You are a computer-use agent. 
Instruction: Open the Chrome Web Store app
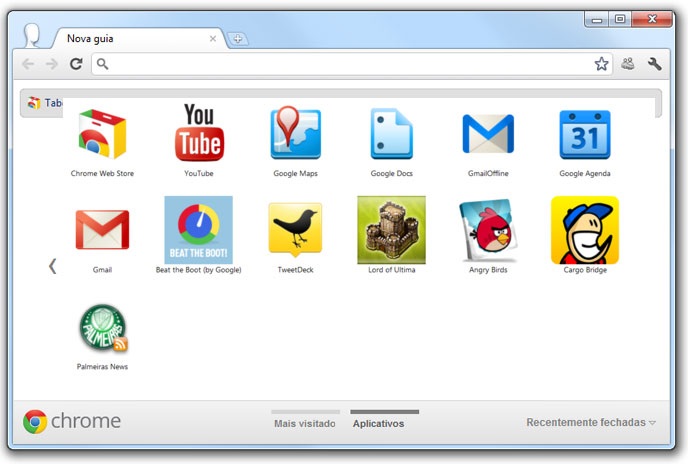click(x=102, y=135)
